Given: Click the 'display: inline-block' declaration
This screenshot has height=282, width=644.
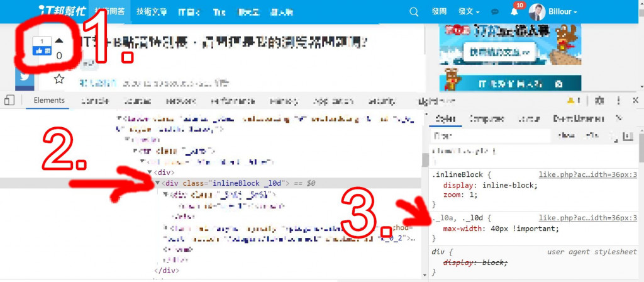Looking at the screenshot, I should [x=490, y=186].
